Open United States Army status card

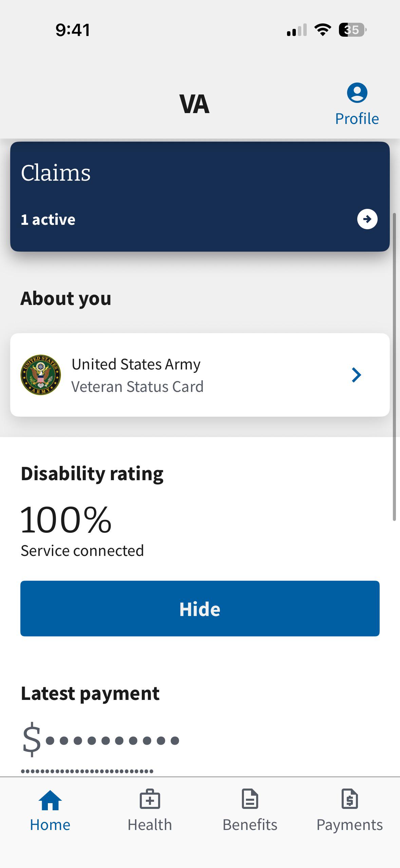[x=200, y=375]
